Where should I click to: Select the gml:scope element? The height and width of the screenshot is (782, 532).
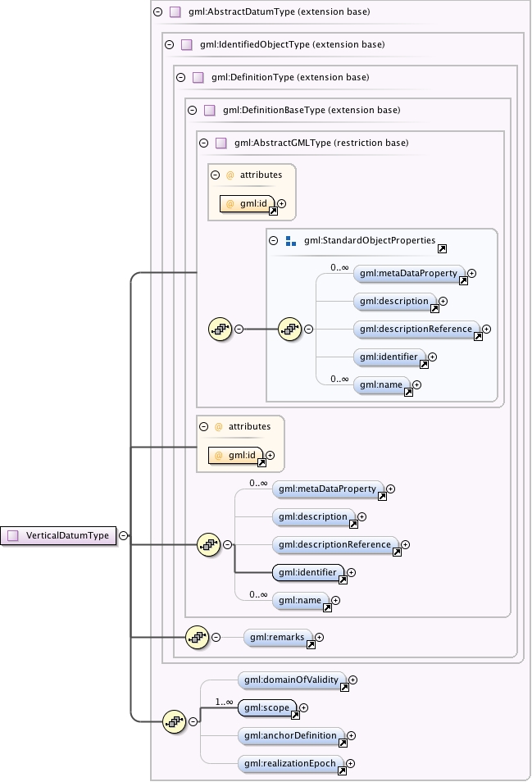[266, 707]
